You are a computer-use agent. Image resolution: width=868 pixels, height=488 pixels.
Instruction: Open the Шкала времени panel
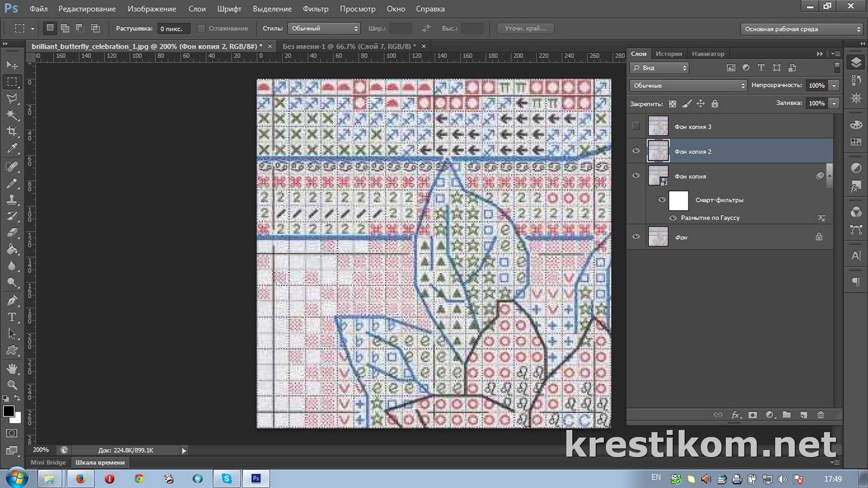click(x=100, y=463)
